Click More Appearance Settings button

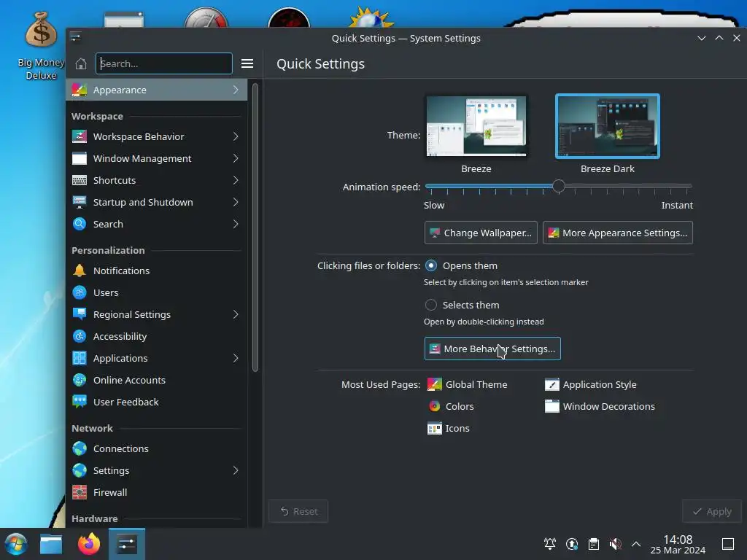click(x=617, y=233)
